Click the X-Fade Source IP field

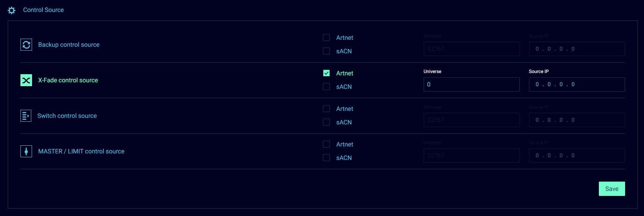(576, 85)
